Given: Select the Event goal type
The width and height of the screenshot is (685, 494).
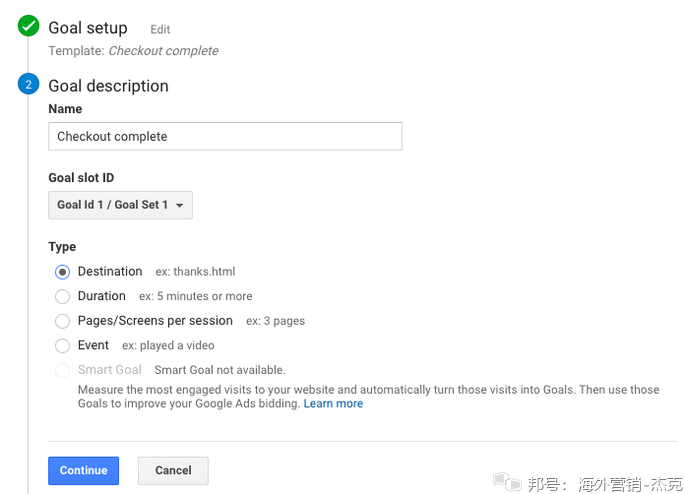Looking at the screenshot, I should (x=63, y=346).
